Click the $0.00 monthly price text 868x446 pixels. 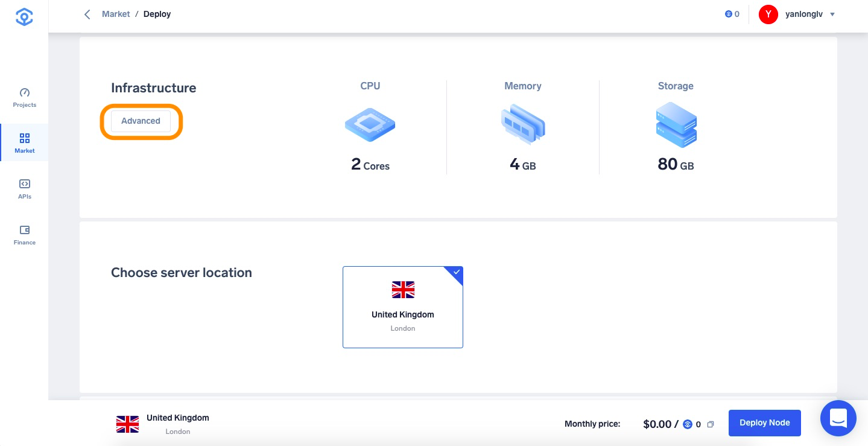(x=657, y=424)
